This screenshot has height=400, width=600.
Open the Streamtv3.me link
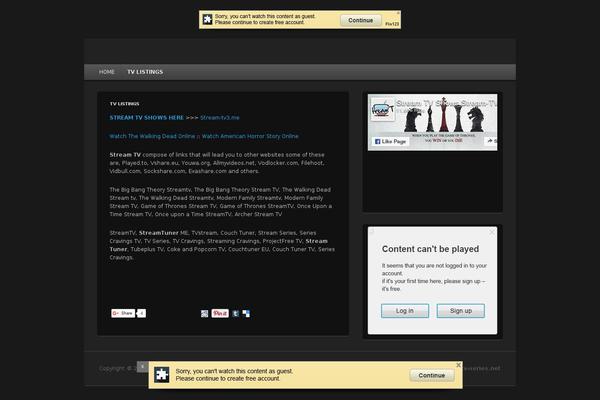pos(220,118)
